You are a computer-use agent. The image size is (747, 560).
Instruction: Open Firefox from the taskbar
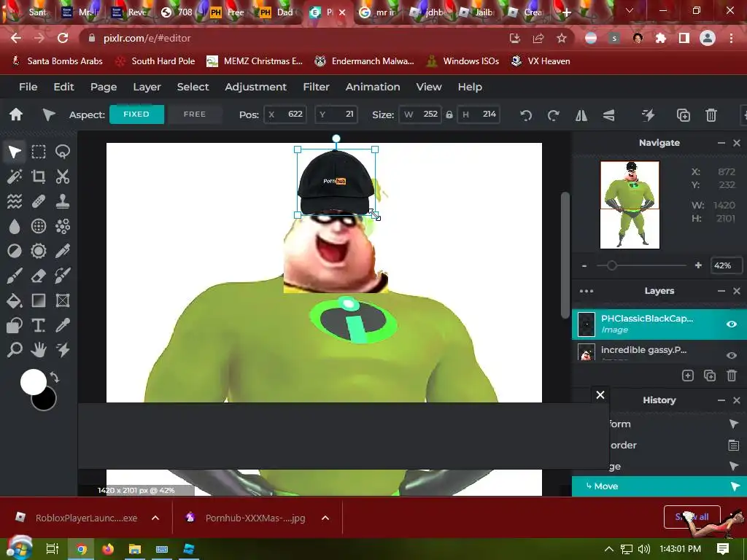click(x=108, y=549)
